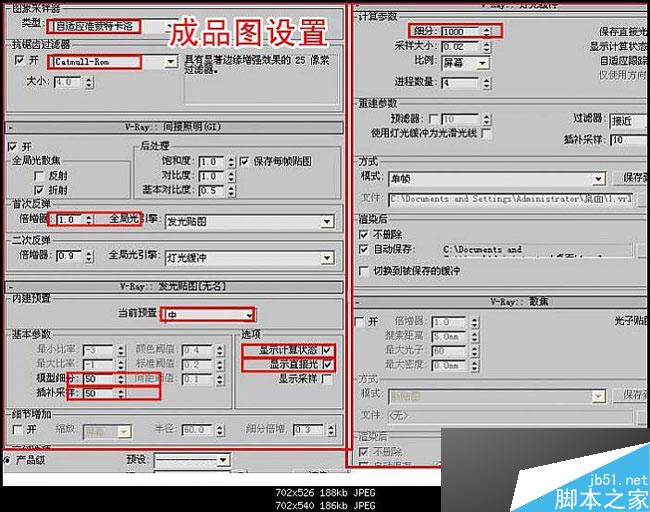
Task: Click the 细分 1000 value field
Action: [460, 32]
